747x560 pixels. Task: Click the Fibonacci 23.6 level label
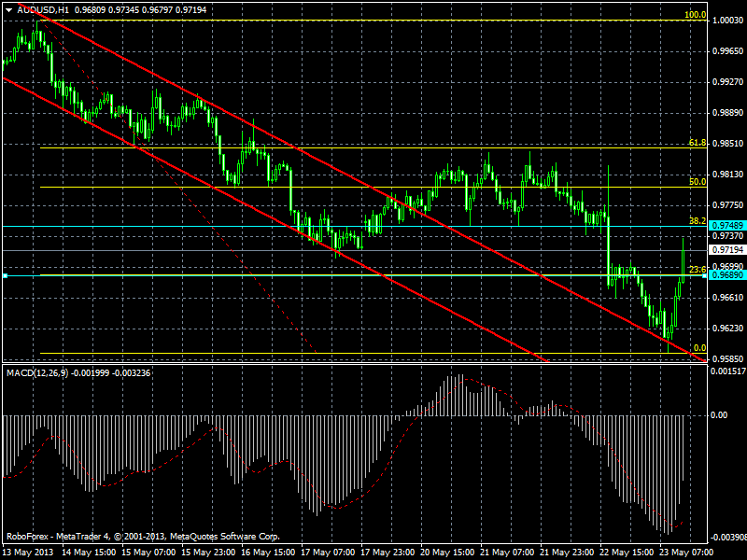click(698, 269)
